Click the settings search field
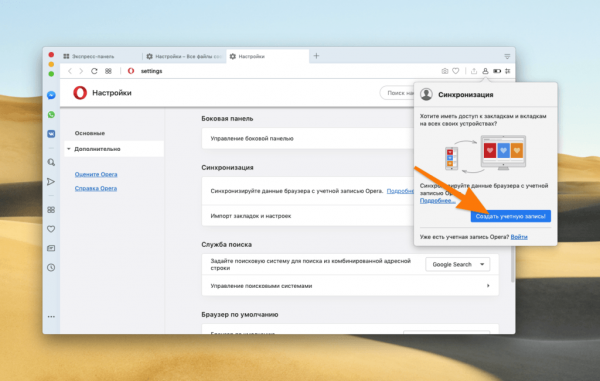This screenshot has width=600, height=381. pos(397,93)
